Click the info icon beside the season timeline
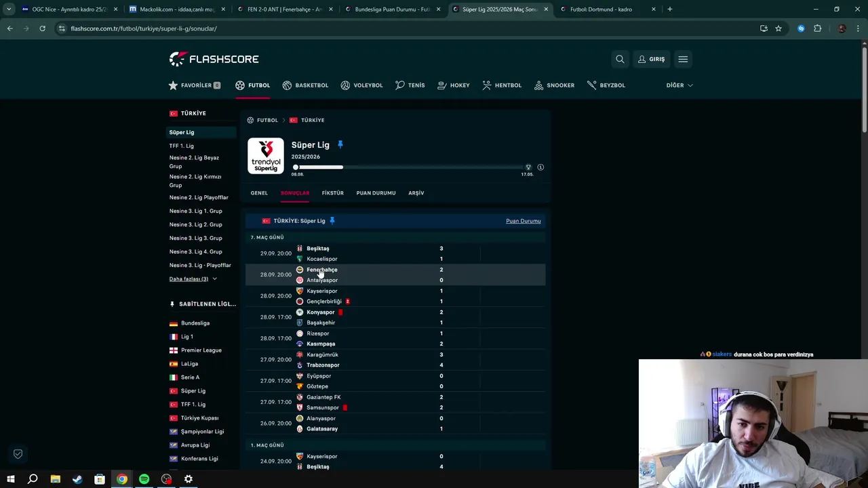The width and height of the screenshot is (868, 488). click(x=540, y=167)
